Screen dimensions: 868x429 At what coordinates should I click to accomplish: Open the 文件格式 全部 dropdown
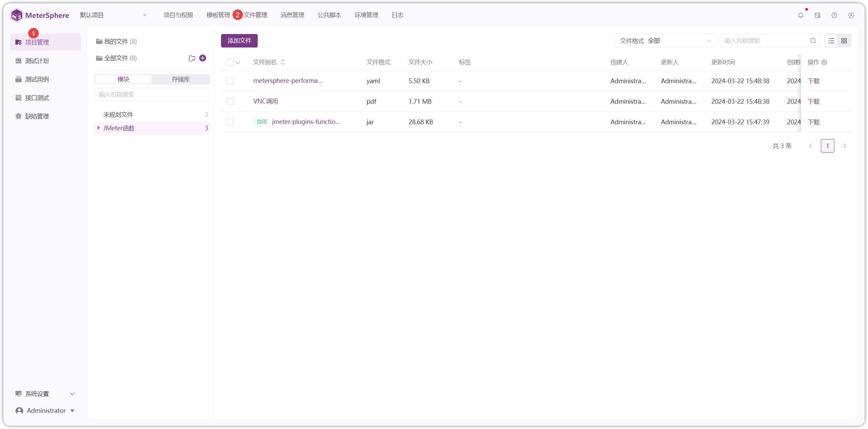point(666,41)
